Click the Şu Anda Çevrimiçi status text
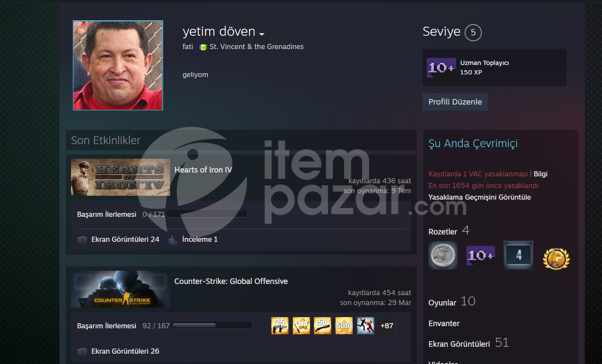This screenshot has height=364, width=602. point(473,143)
